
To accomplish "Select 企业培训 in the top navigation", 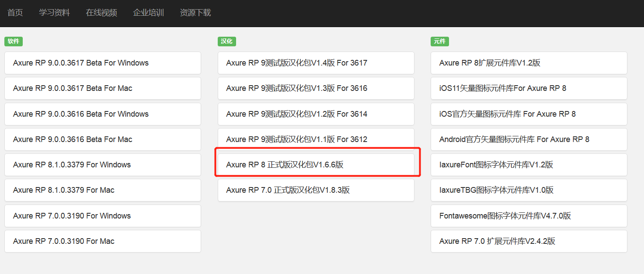I will (x=148, y=13).
